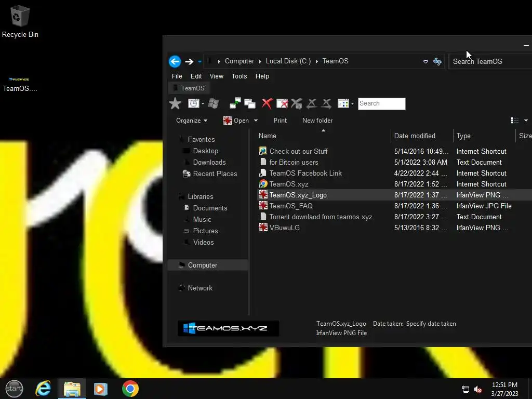Click the colored tiles options toolbar icon
Image resolution: width=532 pixels, height=399 pixels.
(343, 103)
